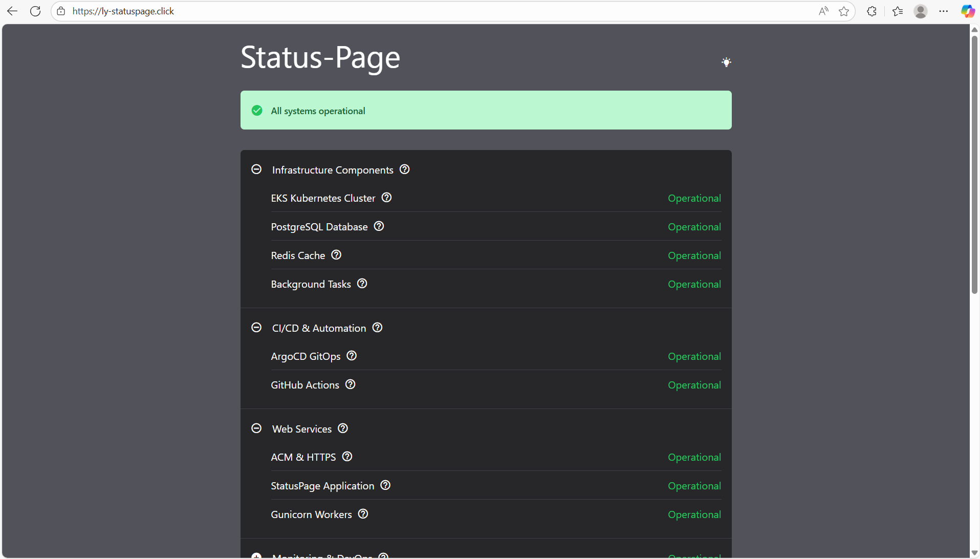This screenshot has width=980, height=559.
Task: Click the ACM & HTTPS info icon
Action: click(x=346, y=456)
